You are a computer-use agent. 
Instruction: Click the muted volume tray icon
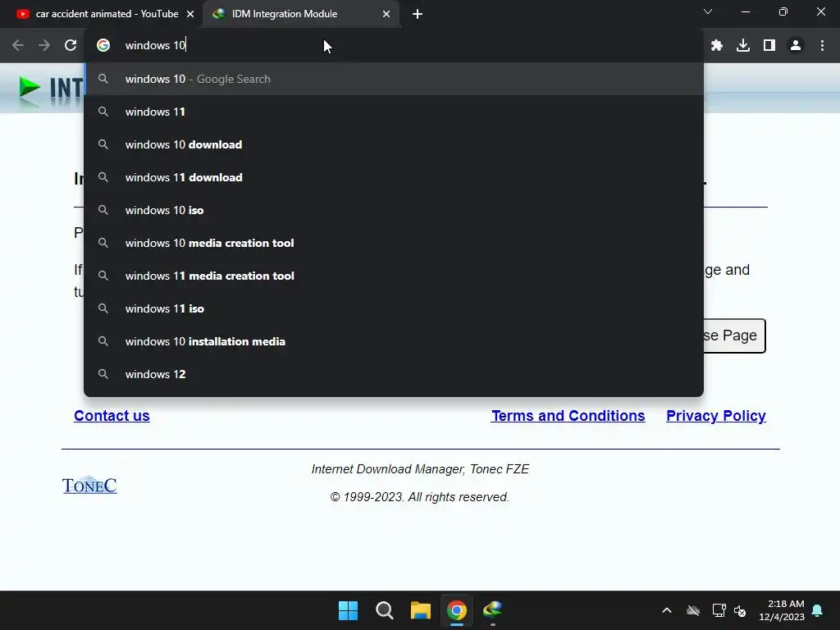(x=740, y=610)
